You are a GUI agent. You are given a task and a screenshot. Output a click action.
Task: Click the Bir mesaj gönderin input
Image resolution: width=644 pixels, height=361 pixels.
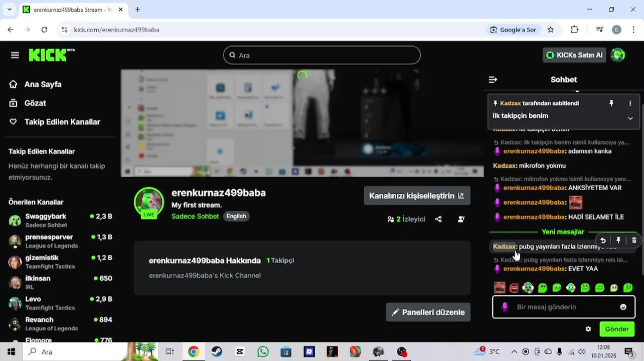pyautogui.click(x=564, y=307)
